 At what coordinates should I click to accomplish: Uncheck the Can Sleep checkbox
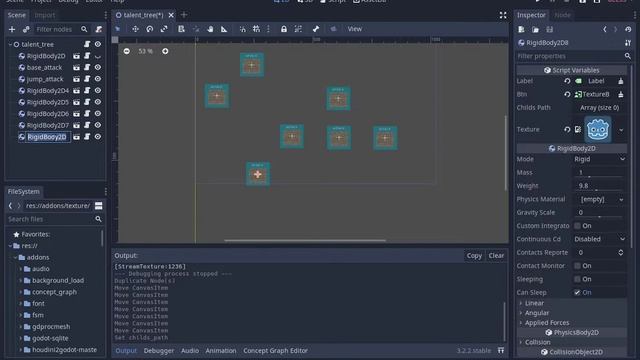577,292
